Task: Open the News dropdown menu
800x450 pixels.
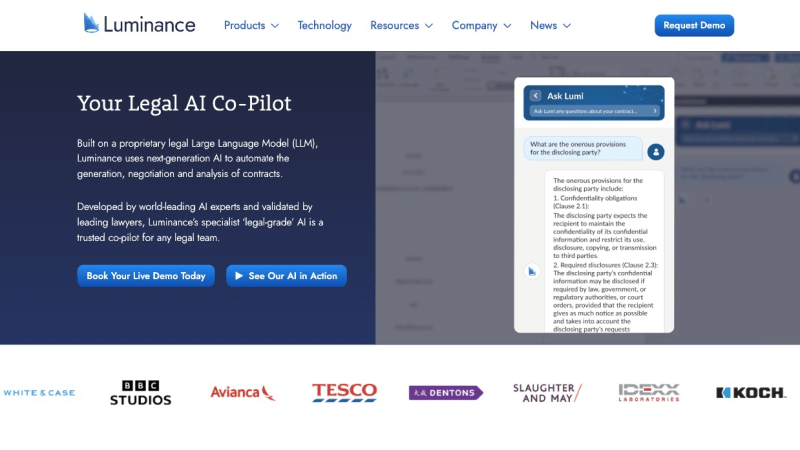Action: click(x=550, y=25)
